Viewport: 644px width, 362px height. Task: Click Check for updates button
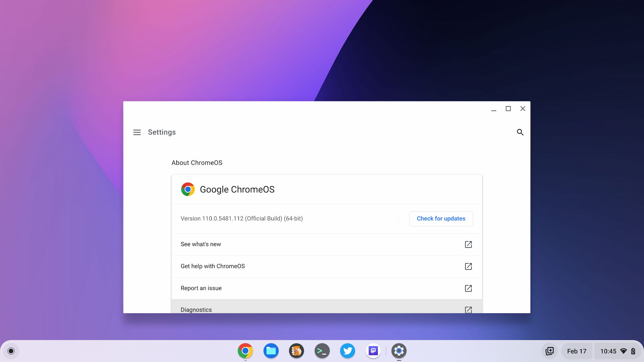coord(440,218)
